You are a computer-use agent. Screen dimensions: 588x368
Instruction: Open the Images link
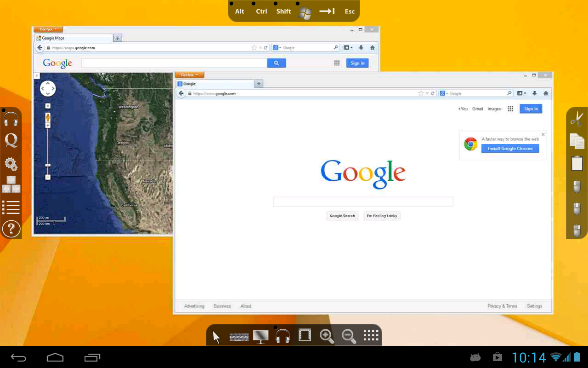(494, 109)
